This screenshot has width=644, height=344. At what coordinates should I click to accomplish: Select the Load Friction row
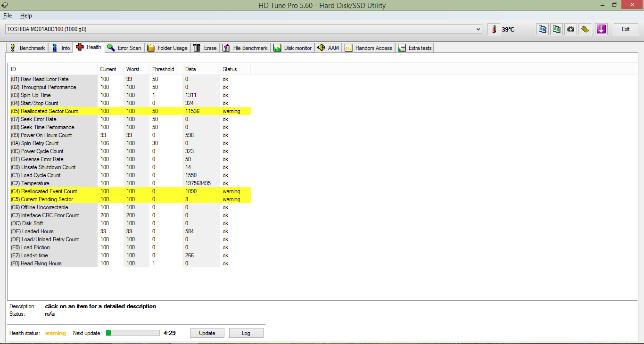click(x=130, y=247)
